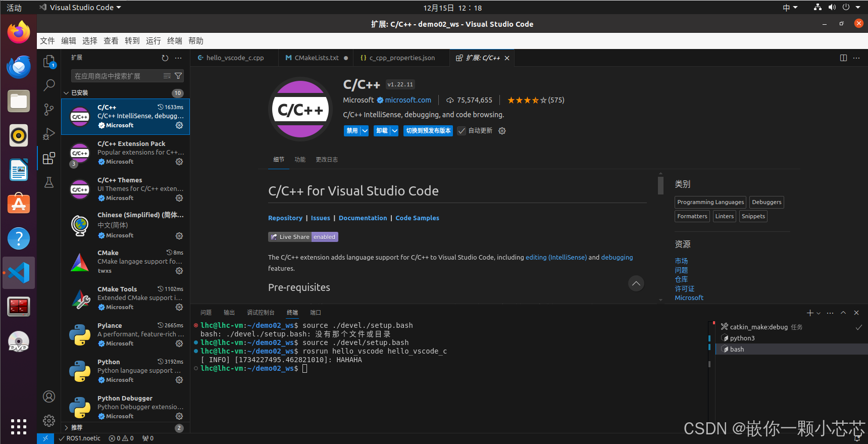Open Ubuntu Software from the dock
Image resolution: width=868 pixels, height=444 pixels.
click(x=19, y=204)
